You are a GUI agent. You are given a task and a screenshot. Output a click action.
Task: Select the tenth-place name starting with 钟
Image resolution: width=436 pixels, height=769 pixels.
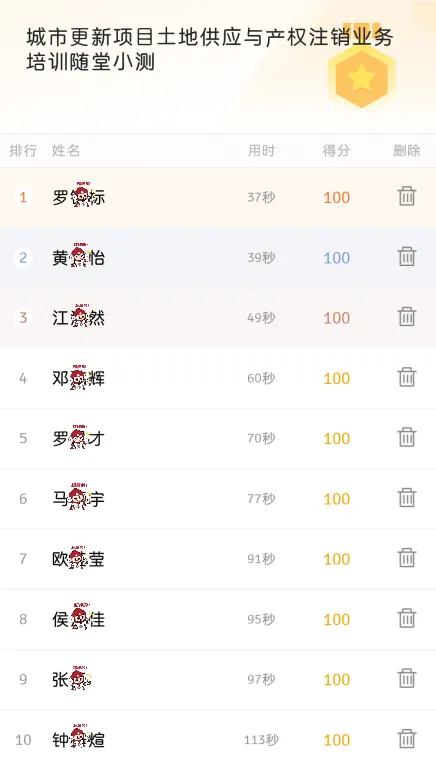pyautogui.click(x=78, y=739)
